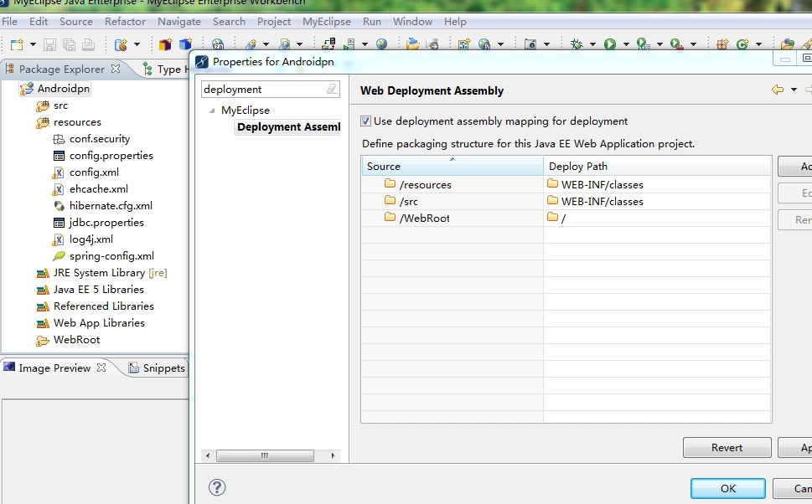This screenshot has width=812, height=504.
Task: Click the Save toolbar icon
Action: coord(49,44)
